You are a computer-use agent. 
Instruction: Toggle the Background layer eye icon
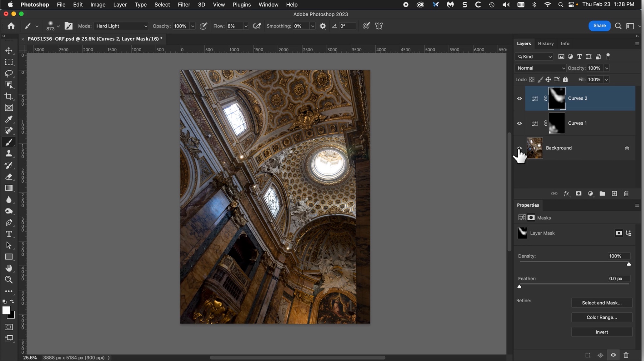point(519,148)
